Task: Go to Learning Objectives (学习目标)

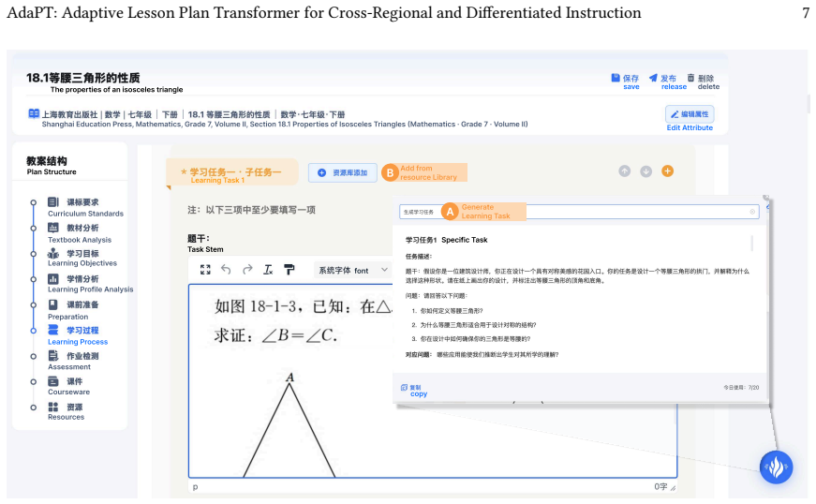Action: [82, 253]
